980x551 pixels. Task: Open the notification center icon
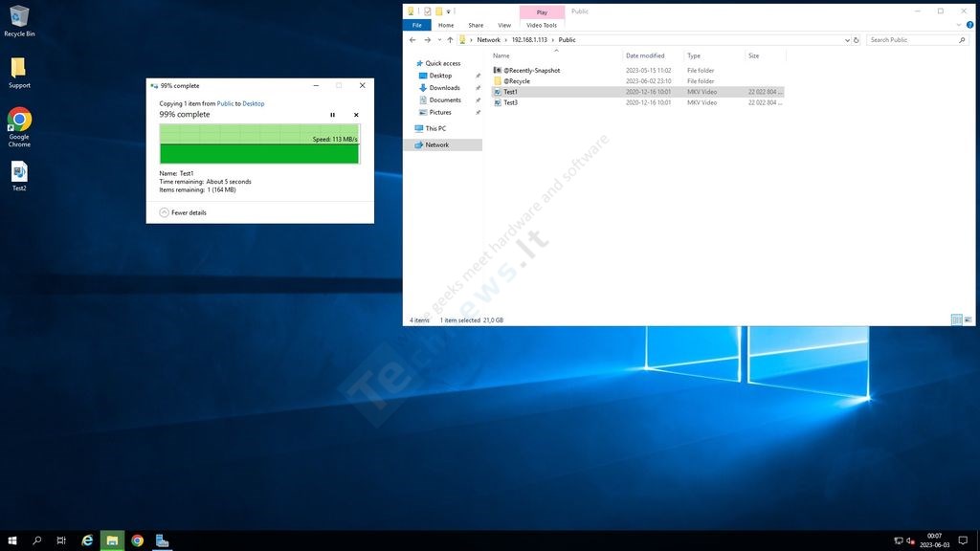[x=963, y=540]
